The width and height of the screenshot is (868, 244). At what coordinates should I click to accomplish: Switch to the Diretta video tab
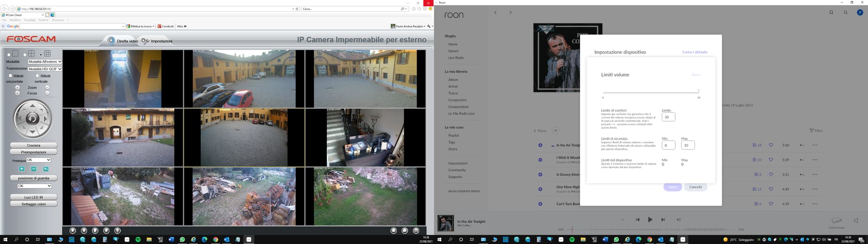pyautogui.click(x=122, y=41)
